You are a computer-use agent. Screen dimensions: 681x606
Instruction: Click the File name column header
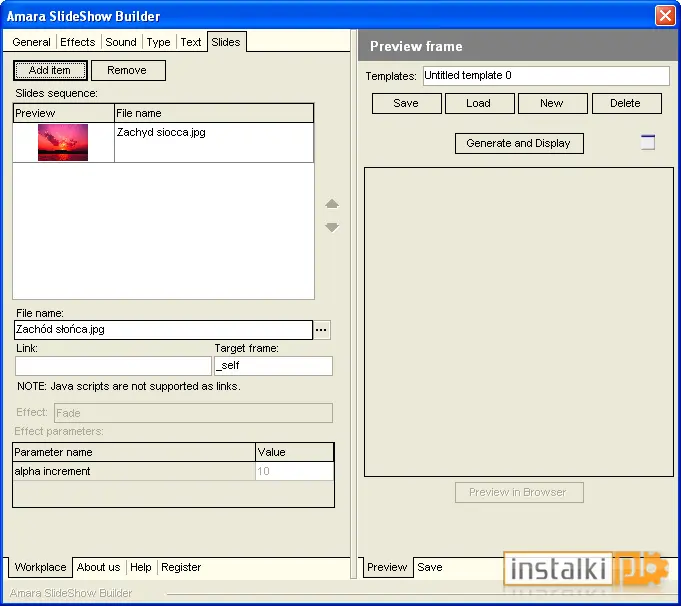coord(214,113)
